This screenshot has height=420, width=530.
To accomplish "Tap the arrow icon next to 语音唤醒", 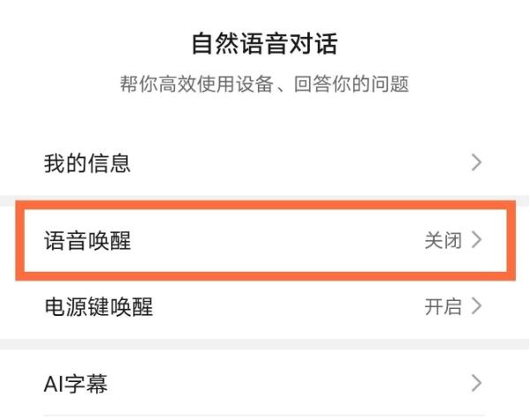I will [477, 240].
